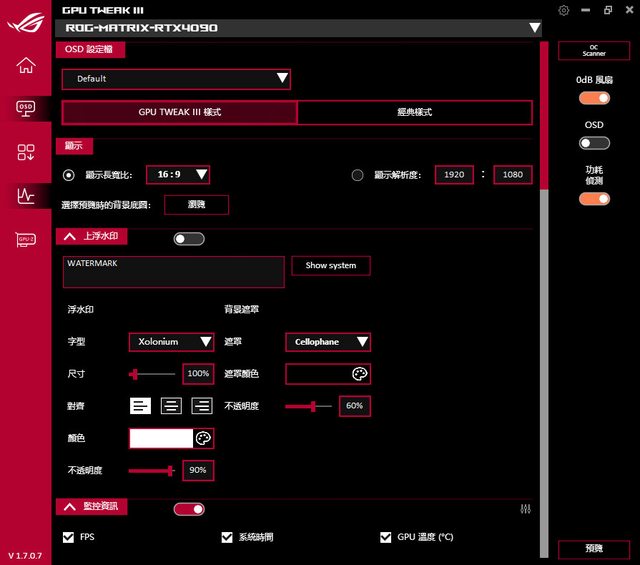
Task: Uncheck the FPS checkbox
Action: [69, 537]
